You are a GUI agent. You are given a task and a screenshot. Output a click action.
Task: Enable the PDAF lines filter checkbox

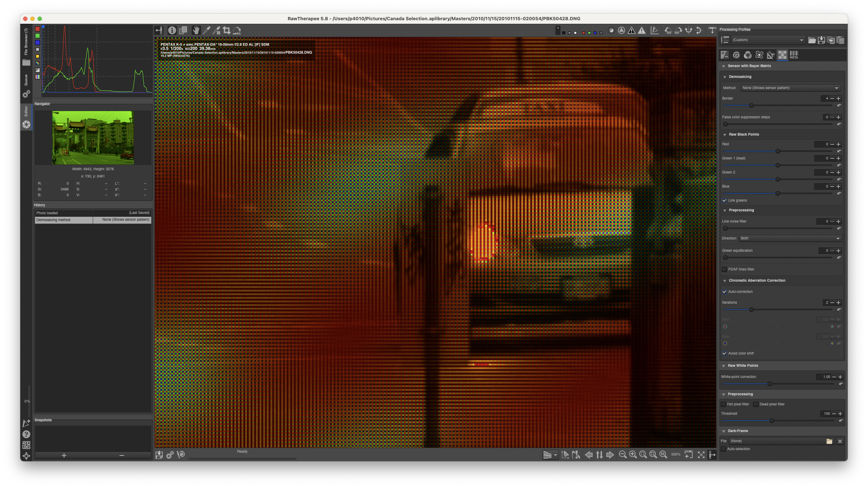724,269
